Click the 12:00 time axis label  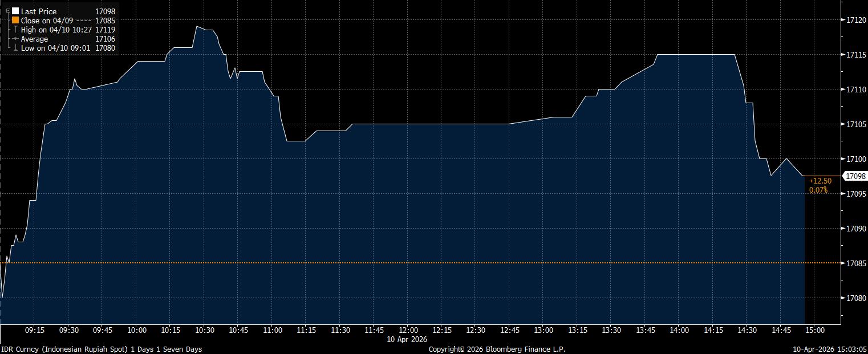pyautogui.click(x=408, y=331)
